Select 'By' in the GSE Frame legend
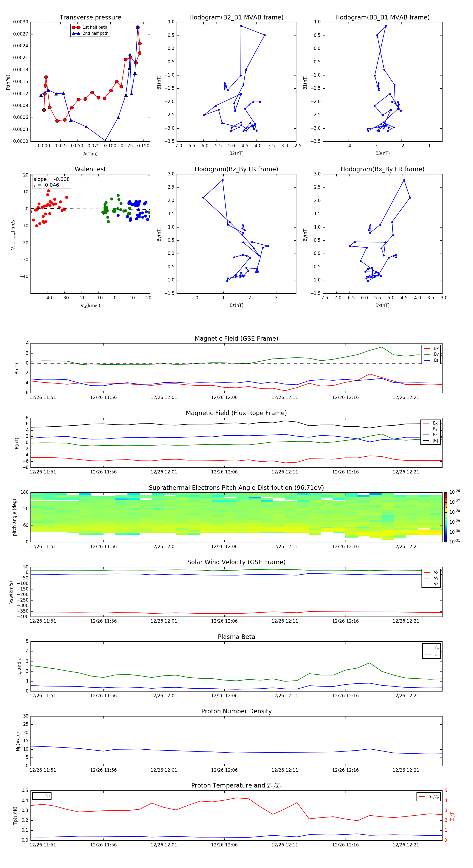The width and height of the screenshot is (473, 868). [x=431, y=354]
